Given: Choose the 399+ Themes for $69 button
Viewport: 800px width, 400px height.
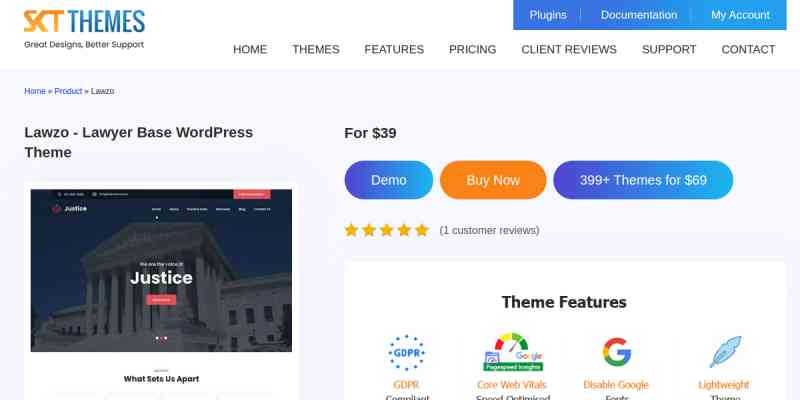Looking at the screenshot, I should tap(643, 180).
